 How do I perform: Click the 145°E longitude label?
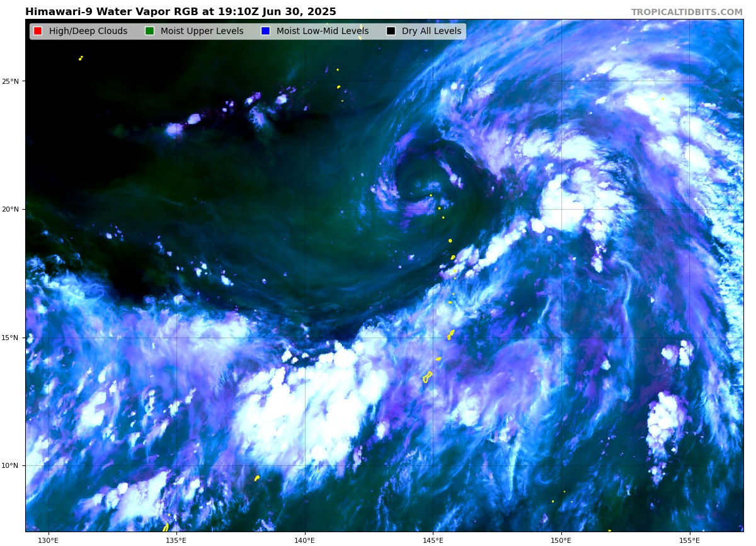point(433,540)
